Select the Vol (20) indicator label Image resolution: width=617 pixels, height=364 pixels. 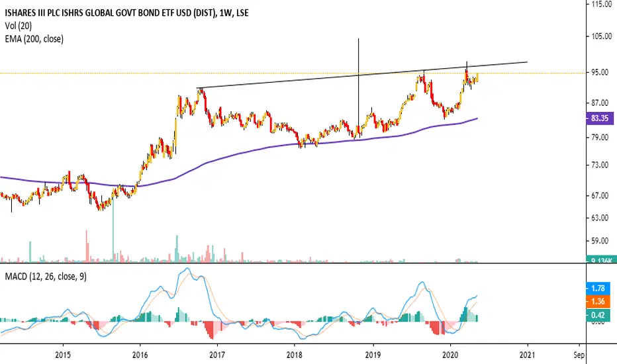(19, 26)
